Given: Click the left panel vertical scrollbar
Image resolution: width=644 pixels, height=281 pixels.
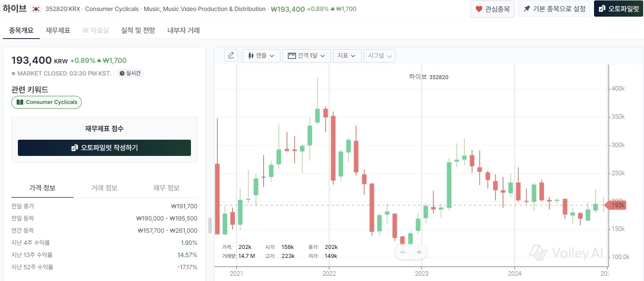Looking at the screenshot, I should (x=210, y=225).
